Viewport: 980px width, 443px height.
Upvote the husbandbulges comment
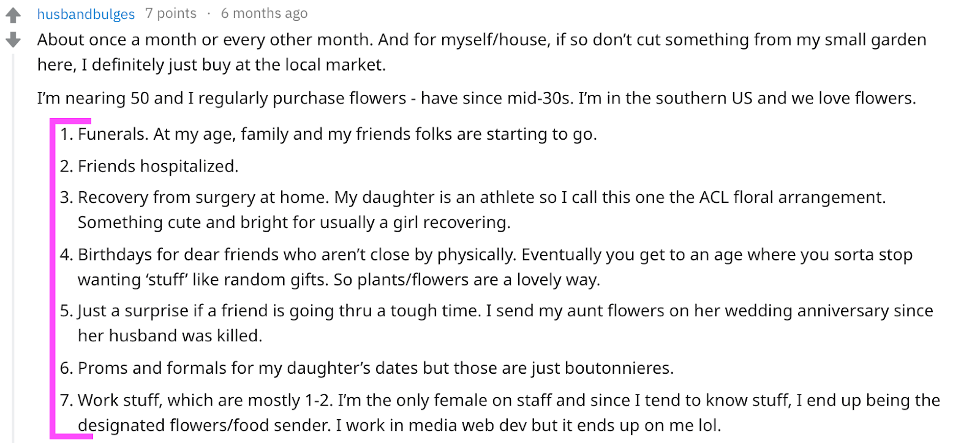click(13, 15)
